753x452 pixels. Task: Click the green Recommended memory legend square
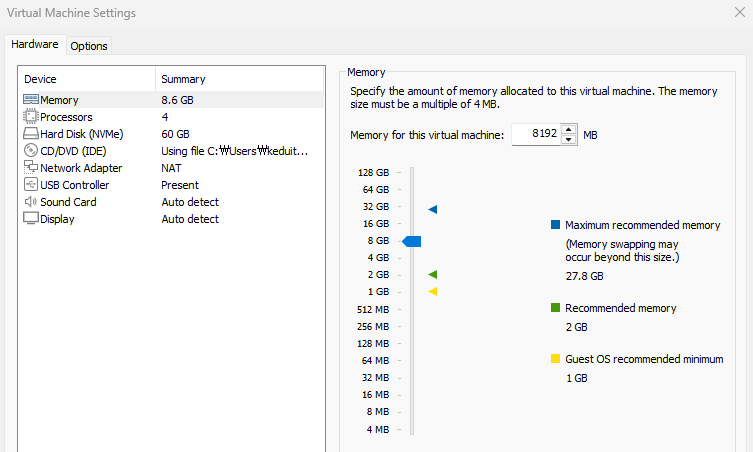click(x=556, y=307)
